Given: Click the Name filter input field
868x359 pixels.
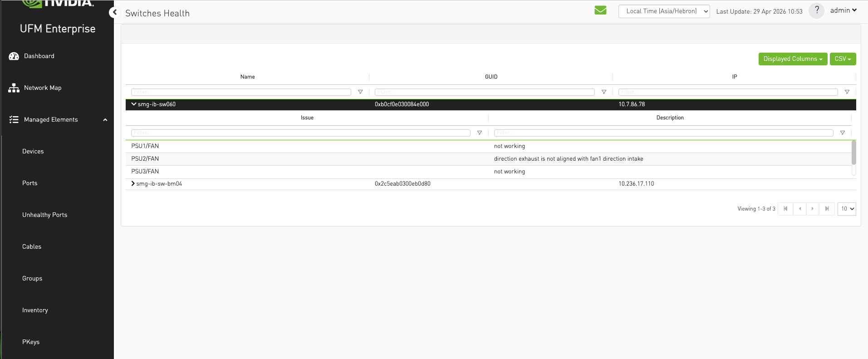Looking at the screenshot, I should click(241, 92).
